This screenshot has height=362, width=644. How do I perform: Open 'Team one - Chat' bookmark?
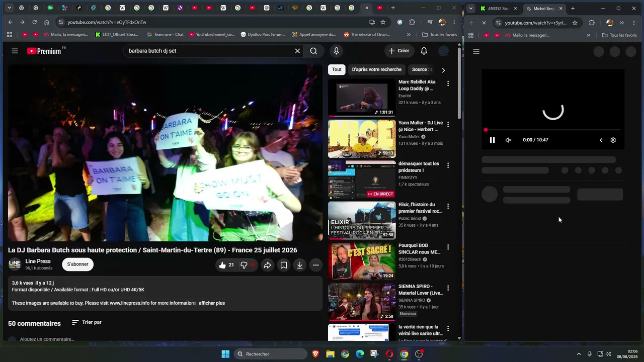(x=165, y=35)
